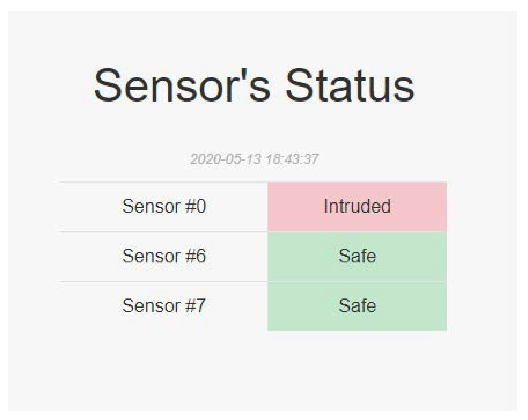Click the "Sensor's Status" page heading

coord(254,85)
